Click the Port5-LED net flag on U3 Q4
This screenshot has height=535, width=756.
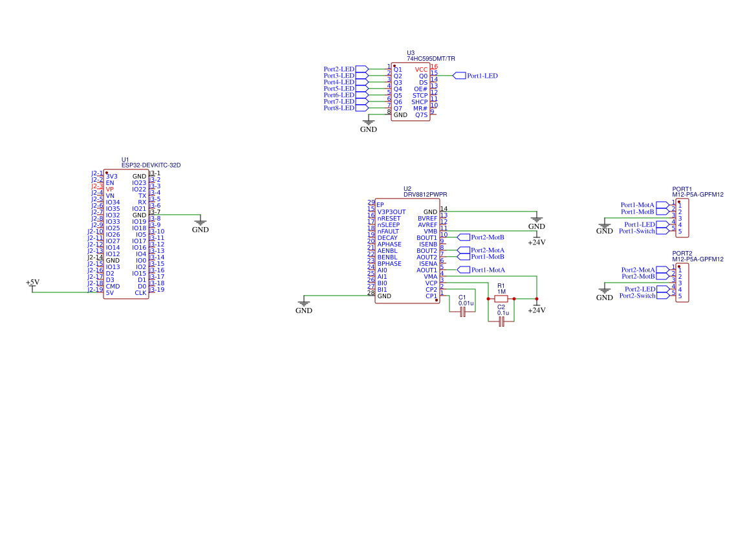point(346,89)
